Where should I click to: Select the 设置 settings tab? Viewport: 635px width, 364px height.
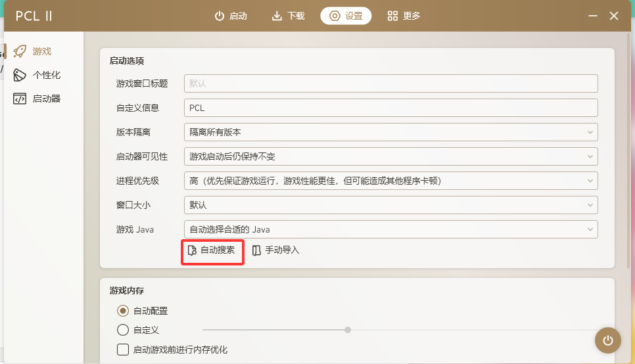(x=346, y=16)
